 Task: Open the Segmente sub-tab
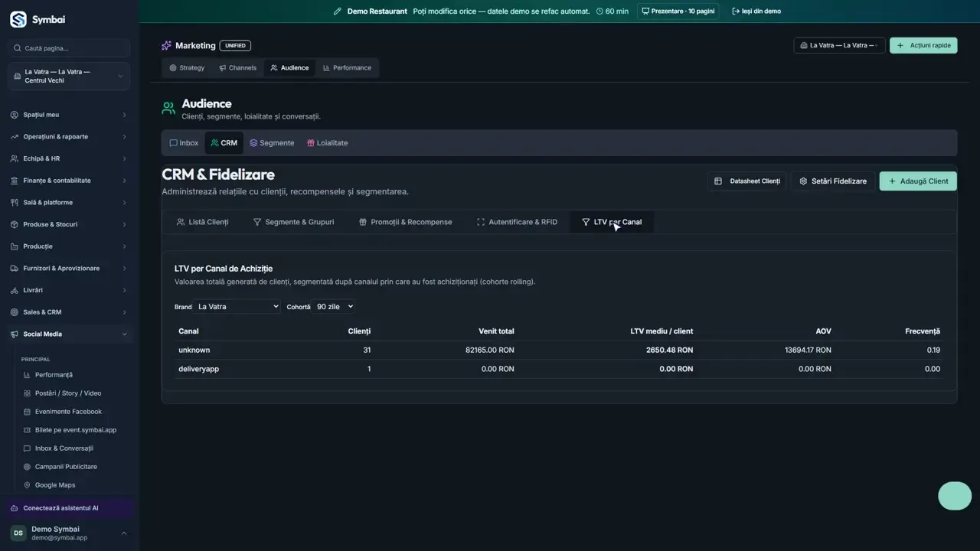pos(272,143)
